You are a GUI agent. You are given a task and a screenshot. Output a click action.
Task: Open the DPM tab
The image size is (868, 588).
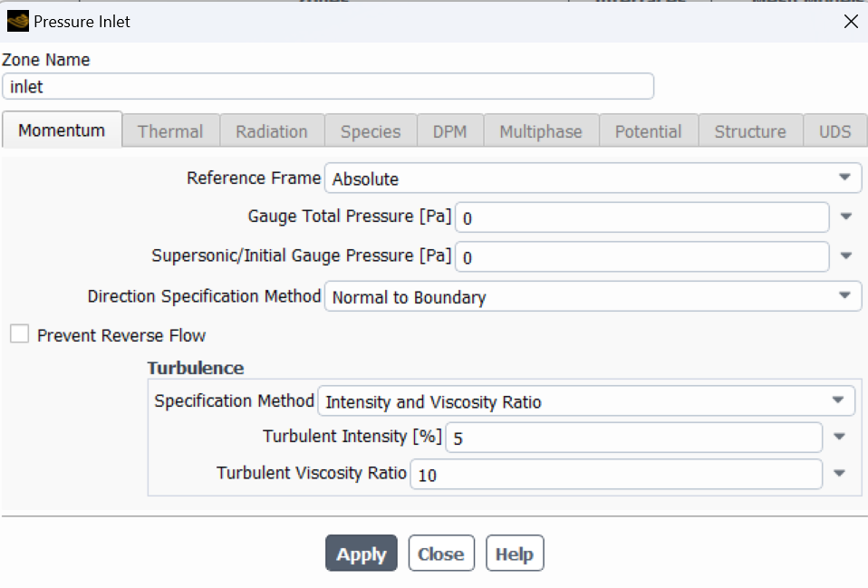(x=450, y=131)
